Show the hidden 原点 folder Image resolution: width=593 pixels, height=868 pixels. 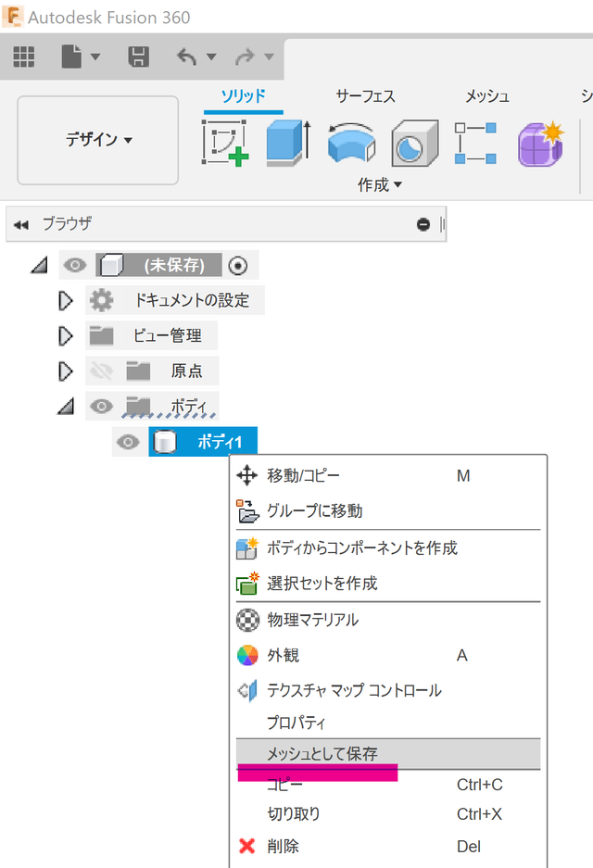pyautogui.click(x=101, y=371)
